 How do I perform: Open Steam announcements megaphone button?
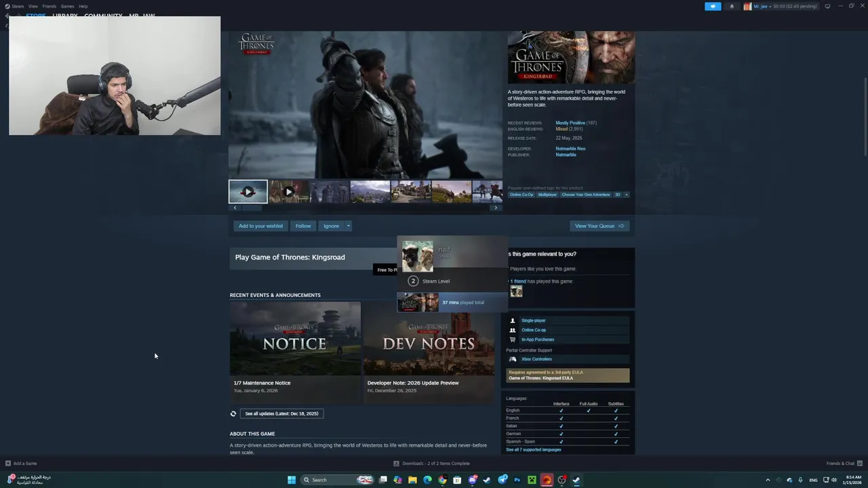(x=713, y=6)
